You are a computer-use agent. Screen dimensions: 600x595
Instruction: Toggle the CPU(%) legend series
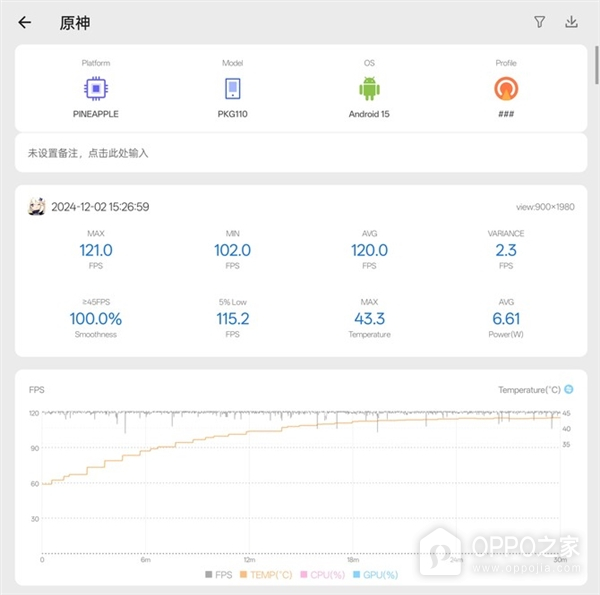pos(323,575)
